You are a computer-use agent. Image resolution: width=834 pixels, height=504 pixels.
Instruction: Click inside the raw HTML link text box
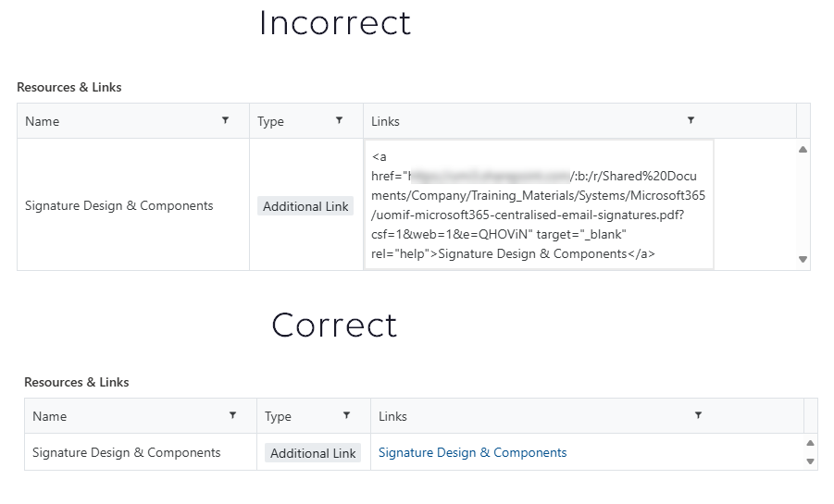click(x=537, y=204)
